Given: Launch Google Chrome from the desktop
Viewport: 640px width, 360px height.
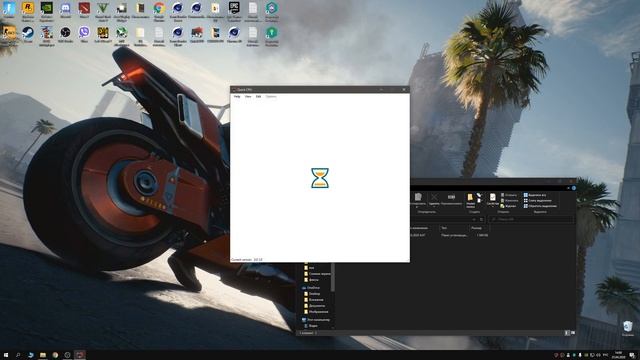Looking at the screenshot, I should [159, 8].
